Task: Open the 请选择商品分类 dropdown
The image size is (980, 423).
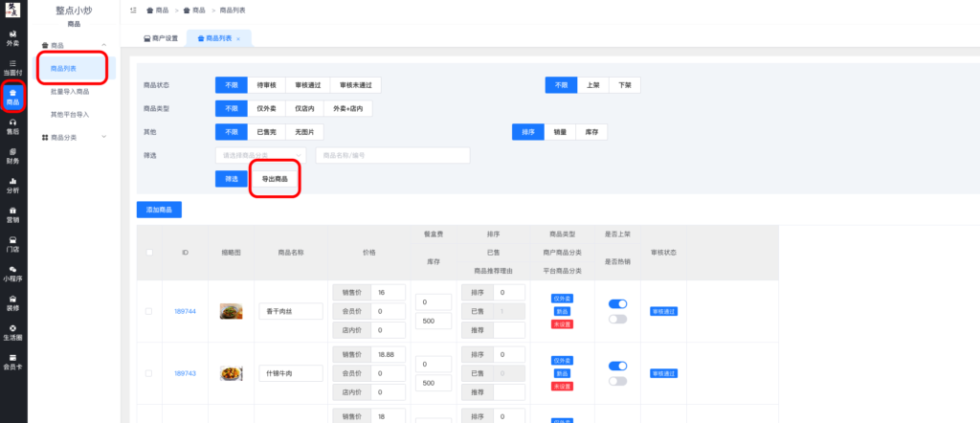Action: click(x=260, y=155)
